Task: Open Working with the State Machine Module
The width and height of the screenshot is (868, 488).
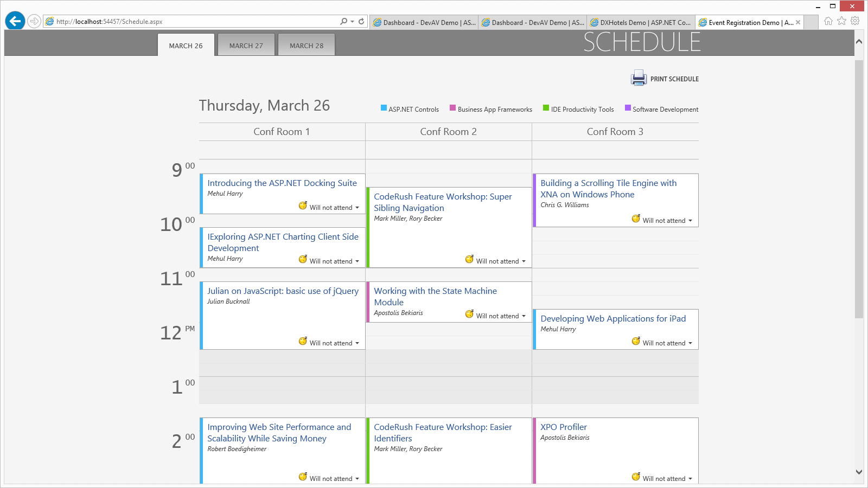Action: (x=435, y=297)
